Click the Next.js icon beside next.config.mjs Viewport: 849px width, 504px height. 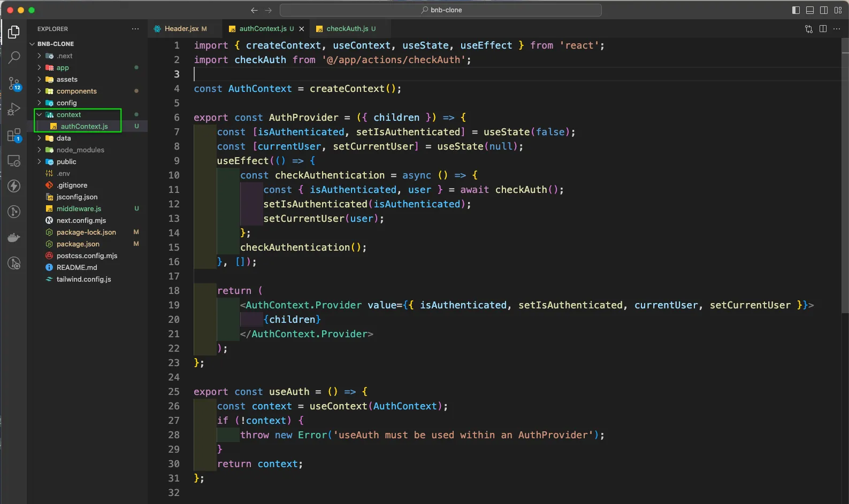49,220
